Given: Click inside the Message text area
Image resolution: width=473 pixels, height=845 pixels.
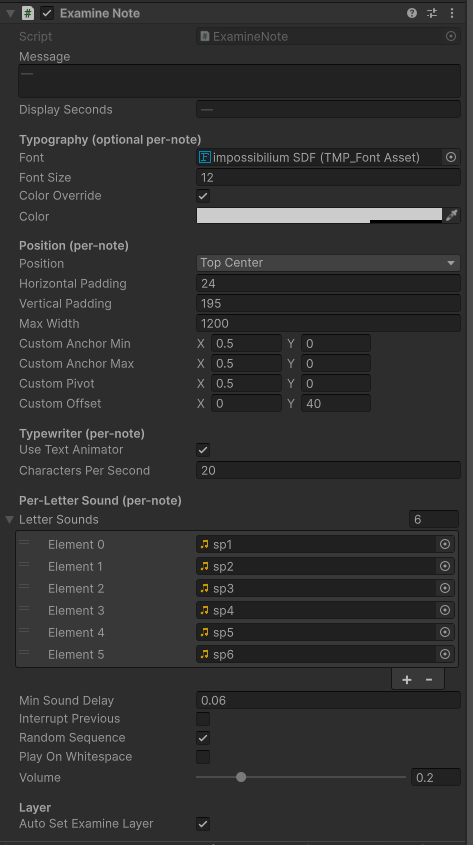Looking at the screenshot, I should [x=240, y=81].
